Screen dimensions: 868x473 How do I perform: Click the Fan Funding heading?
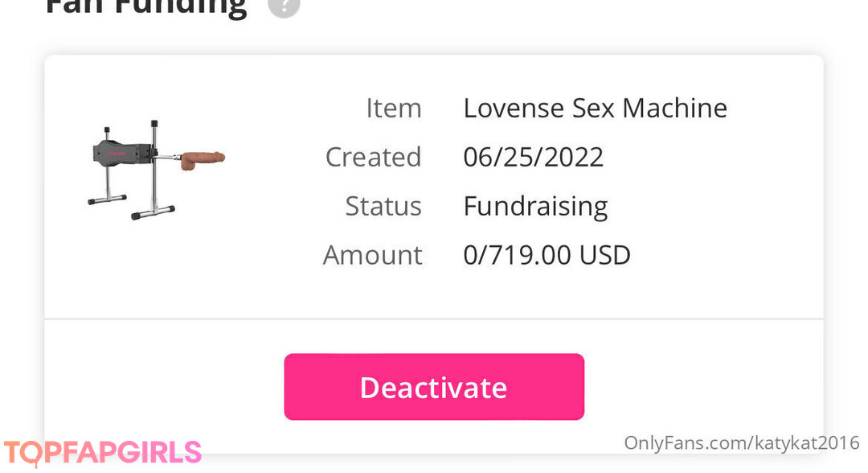coord(145,6)
